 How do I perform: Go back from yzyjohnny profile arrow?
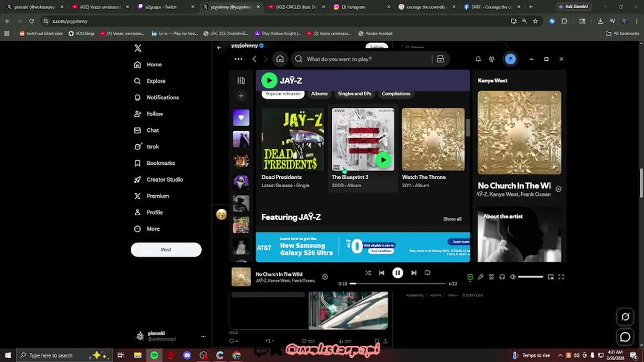pyautogui.click(x=219, y=47)
